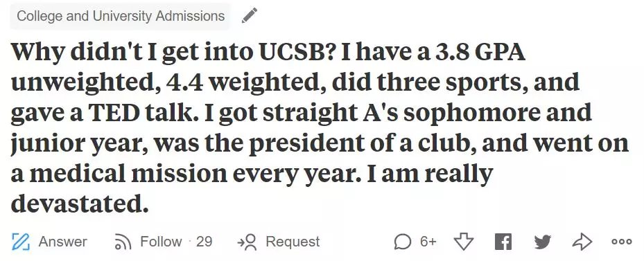Click the follower count 29
Image resolution: width=644 pixels, height=261 pixels.
pyautogui.click(x=204, y=242)
